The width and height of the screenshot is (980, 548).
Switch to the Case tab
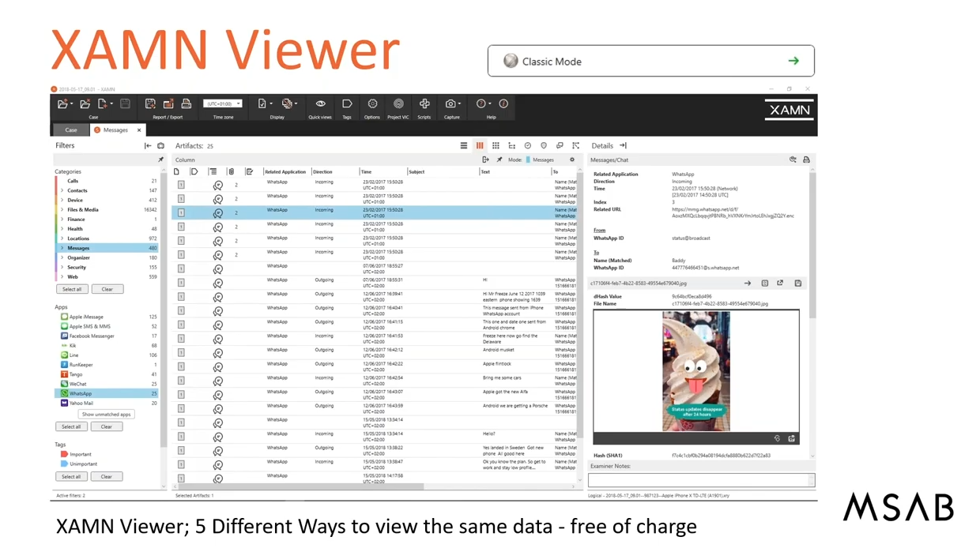pyautogui.click(x=71, y=130)
